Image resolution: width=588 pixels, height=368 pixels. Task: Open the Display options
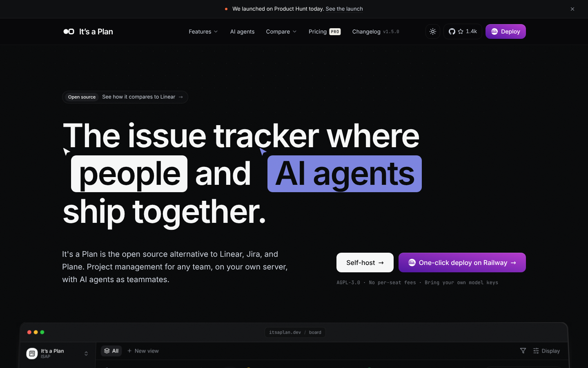click(546, 351)
